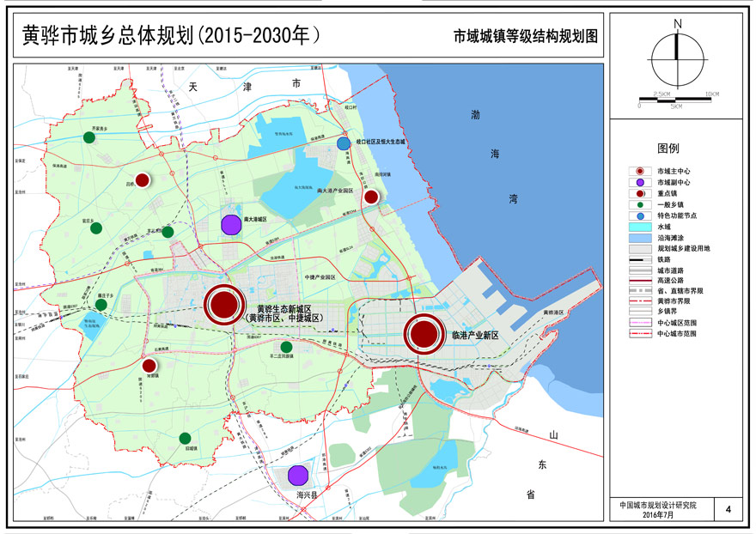This screenshot has height=534, width=756.
Task: Select the green marker above 羊二庄回族镇
Action: 286,347
